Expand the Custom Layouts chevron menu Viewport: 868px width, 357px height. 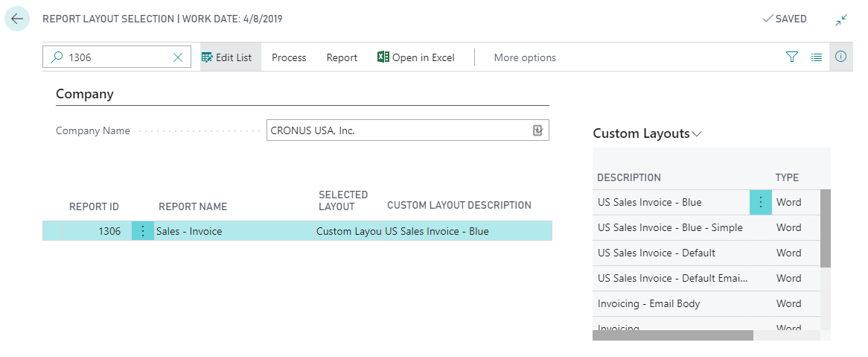point(697,134)
